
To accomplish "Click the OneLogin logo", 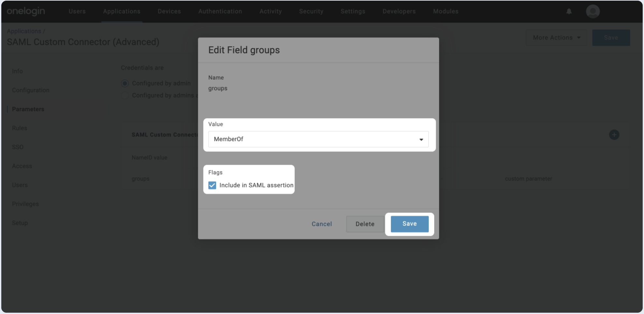I will click(x=26, y=11).
